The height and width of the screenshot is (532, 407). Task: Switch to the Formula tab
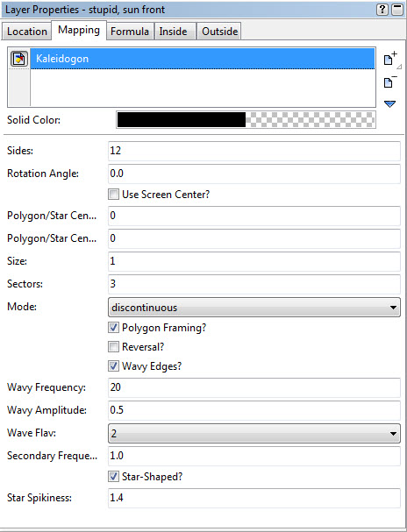click(x=130, y=32)
